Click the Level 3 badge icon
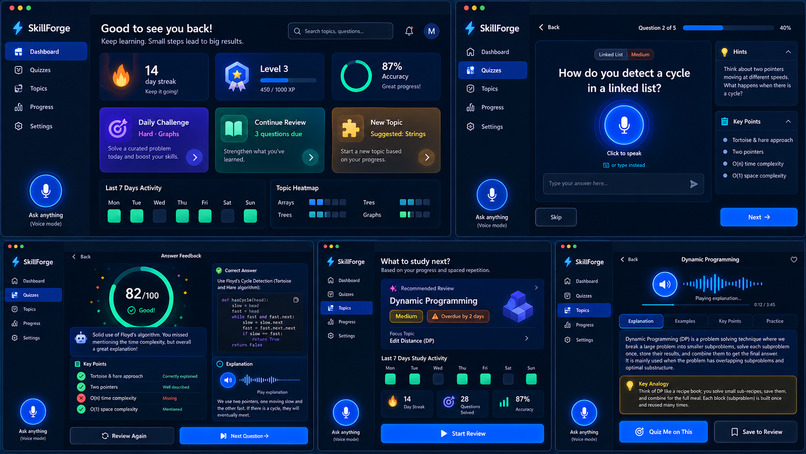 point(237,76)
